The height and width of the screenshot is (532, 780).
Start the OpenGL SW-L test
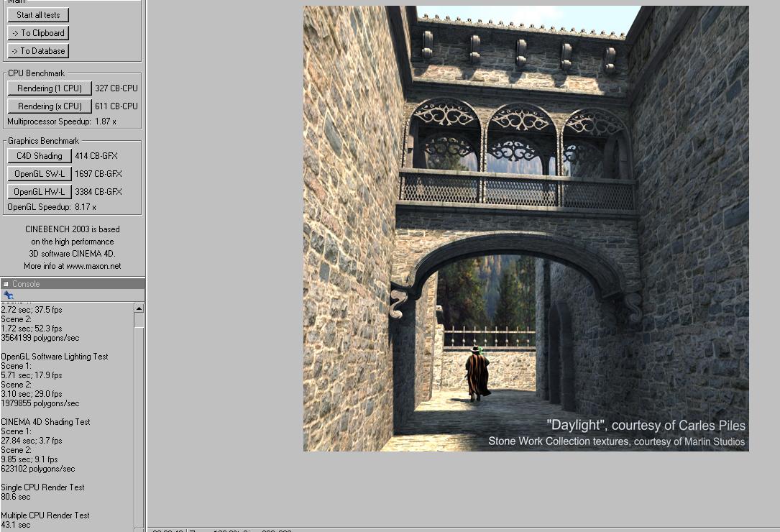click(40, 174)
